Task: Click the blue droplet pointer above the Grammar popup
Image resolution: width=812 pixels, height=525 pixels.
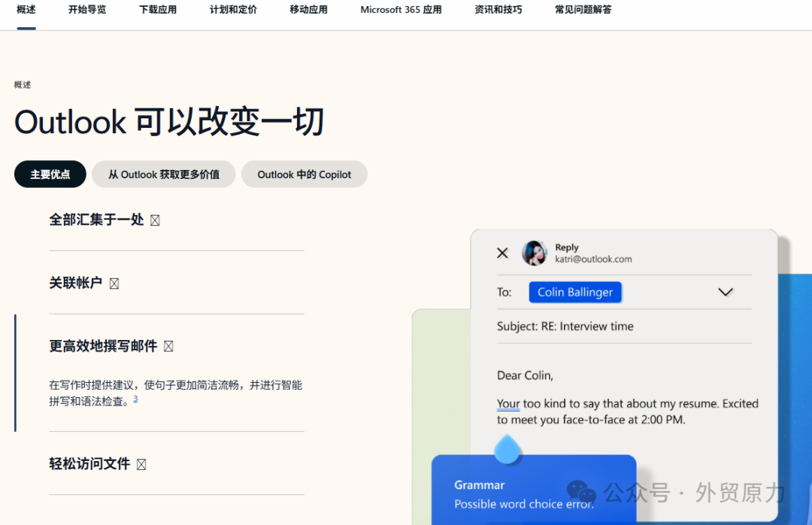Action: (507, 448)
